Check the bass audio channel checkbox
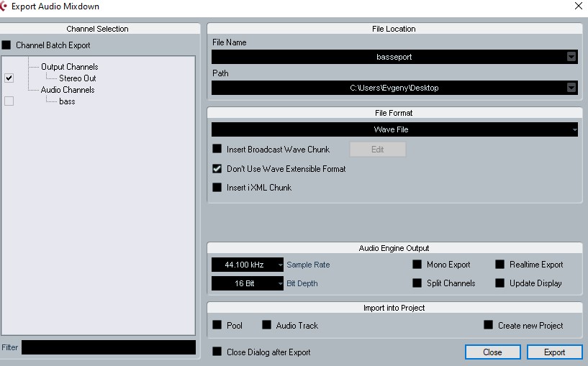This screenshot has width=588, height=366. [x=9, y=101]
